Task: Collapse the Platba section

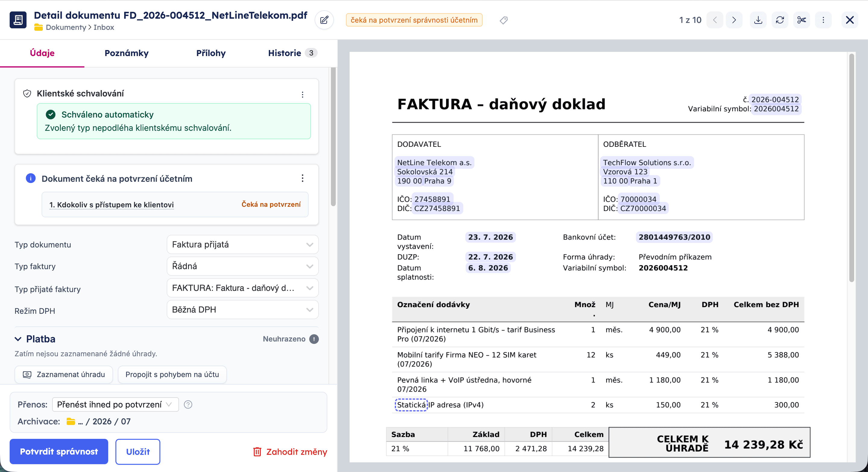Action: (18, 339)
